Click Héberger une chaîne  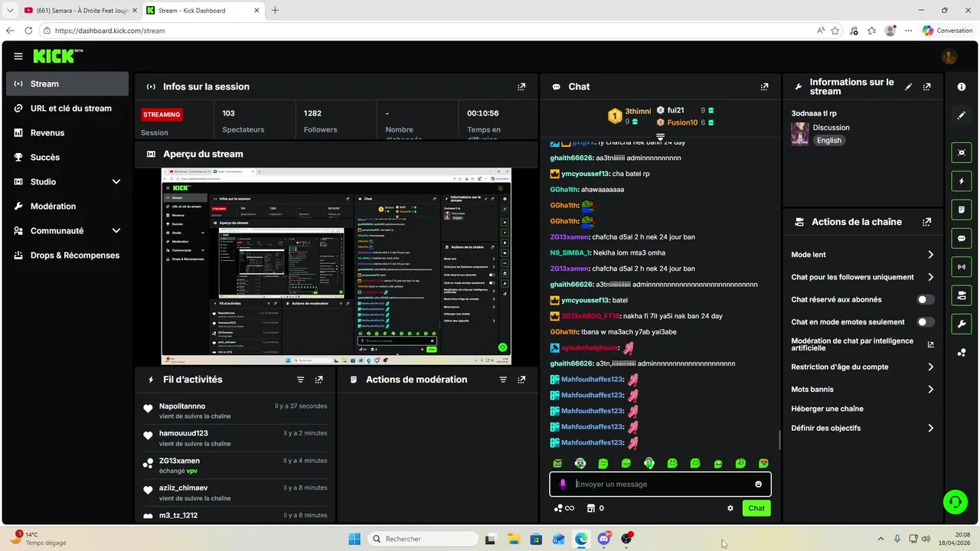[x=827, y=409]
